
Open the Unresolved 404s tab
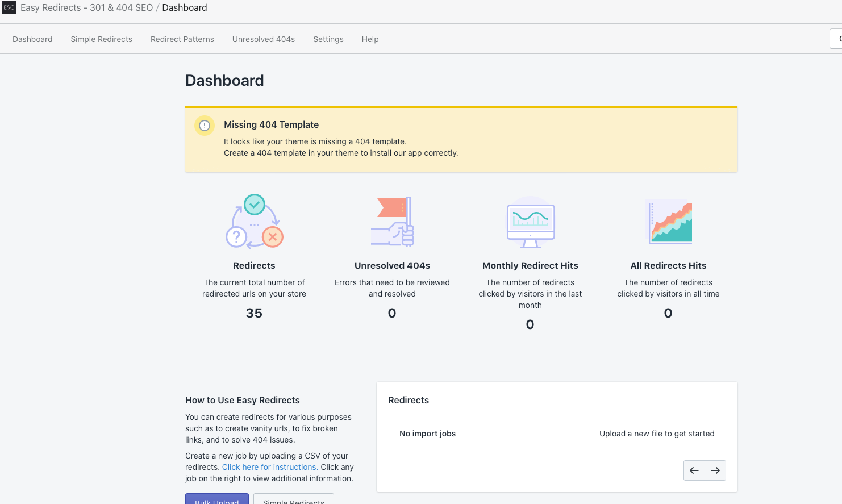point(264,39)
